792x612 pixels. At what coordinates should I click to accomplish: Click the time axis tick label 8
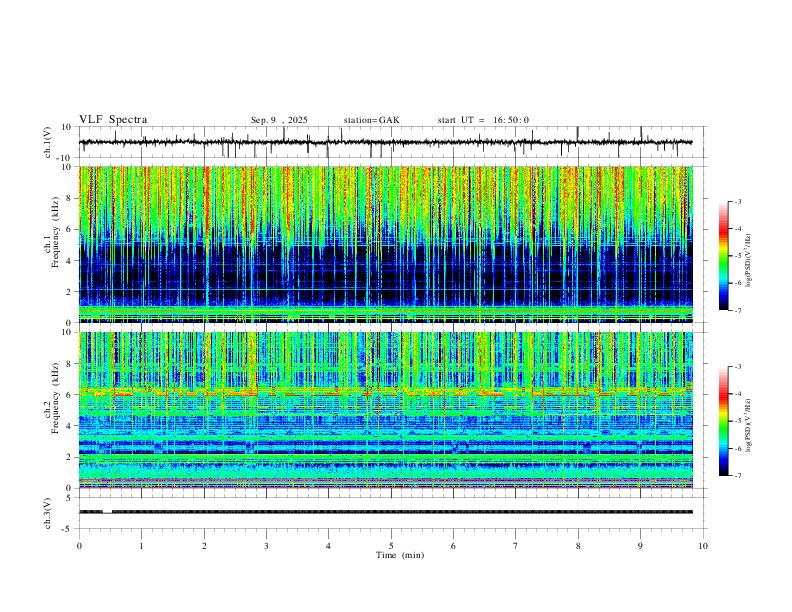578,546
